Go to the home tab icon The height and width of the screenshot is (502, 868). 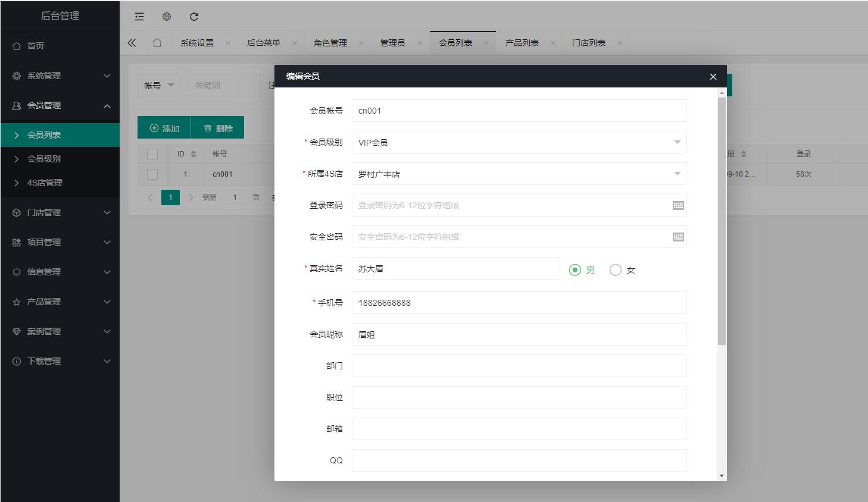(157, 43)
